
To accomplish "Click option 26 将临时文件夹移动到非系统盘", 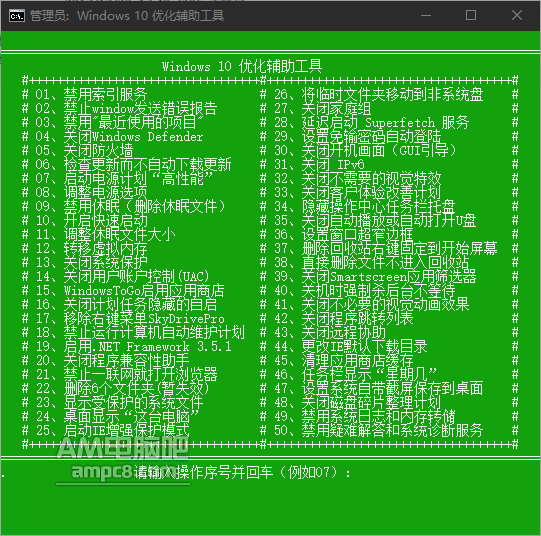I will (378, 94).
